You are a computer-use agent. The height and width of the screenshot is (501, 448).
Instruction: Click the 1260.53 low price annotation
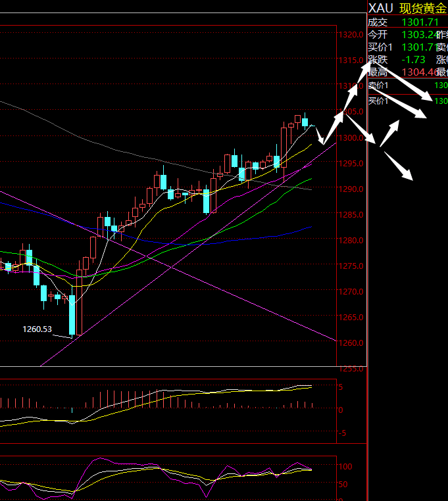pyautogui.click(x=37, y=329)
